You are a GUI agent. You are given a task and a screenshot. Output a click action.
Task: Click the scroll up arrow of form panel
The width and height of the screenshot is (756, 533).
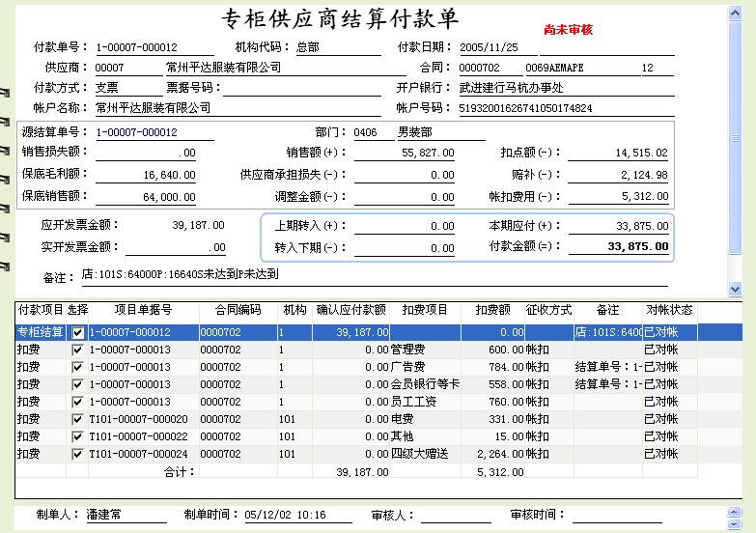coord(735,13)
